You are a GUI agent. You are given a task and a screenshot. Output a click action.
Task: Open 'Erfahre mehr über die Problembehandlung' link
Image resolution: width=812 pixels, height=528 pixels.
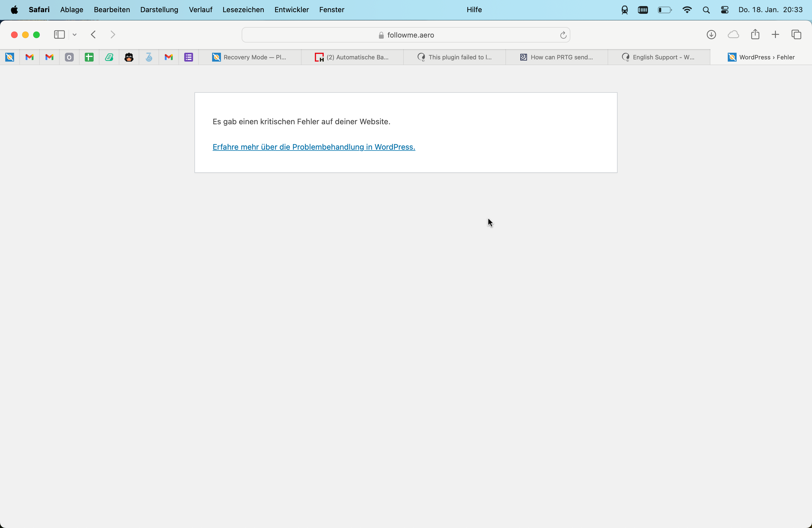[314, 147]
